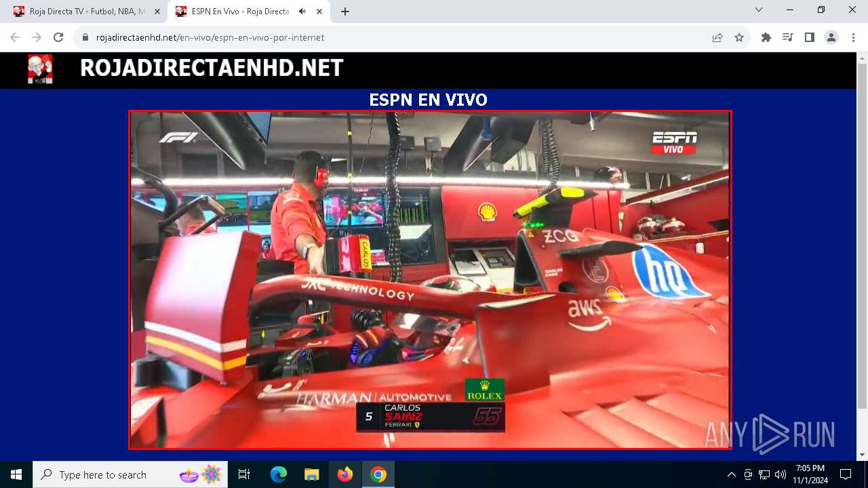This screenshot has width=868, height=488.
Task: Click the Roja Directa site logo
Action: (40, 69)
